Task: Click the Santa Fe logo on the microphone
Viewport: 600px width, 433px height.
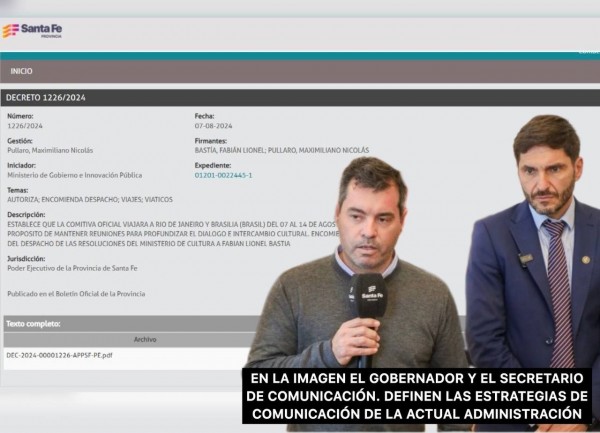Action: pyautogui.click(x=371, y=295)
